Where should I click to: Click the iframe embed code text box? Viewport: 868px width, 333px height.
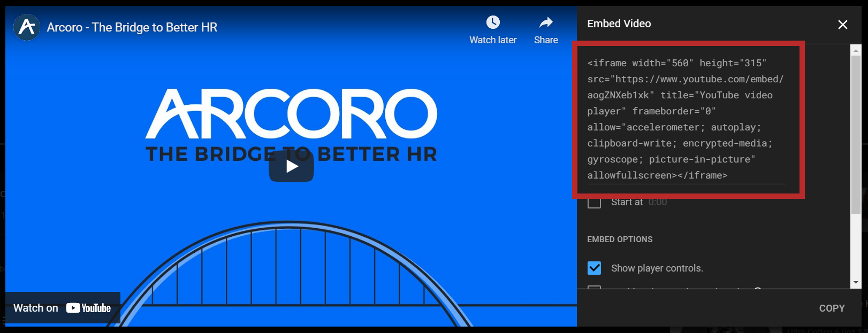point(687,119)
